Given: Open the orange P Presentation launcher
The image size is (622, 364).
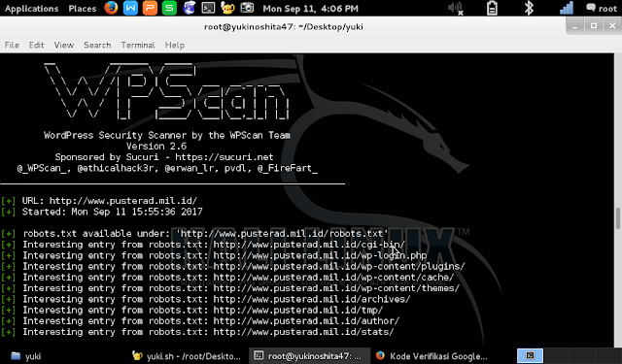Looking at the screenshot, I should 150,8.
